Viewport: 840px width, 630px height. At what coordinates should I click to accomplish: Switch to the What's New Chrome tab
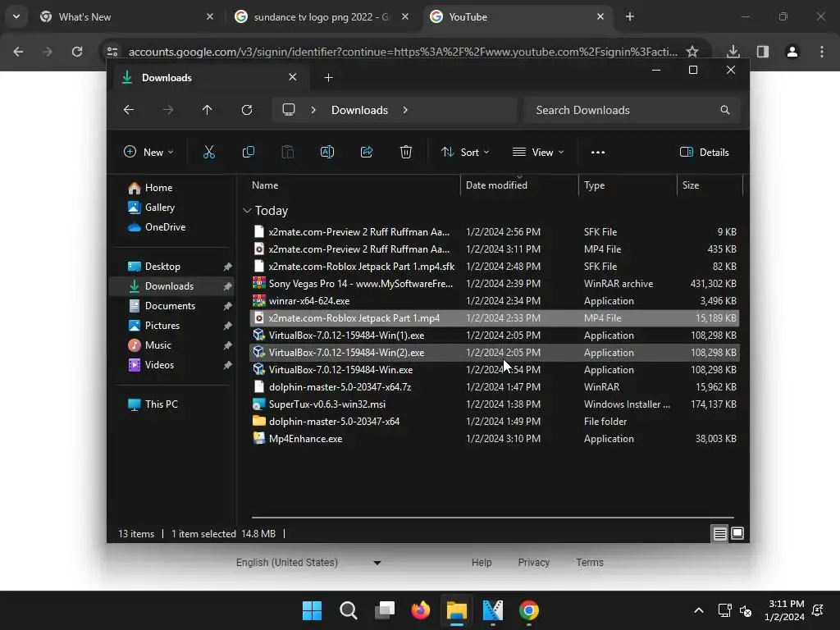127,16
